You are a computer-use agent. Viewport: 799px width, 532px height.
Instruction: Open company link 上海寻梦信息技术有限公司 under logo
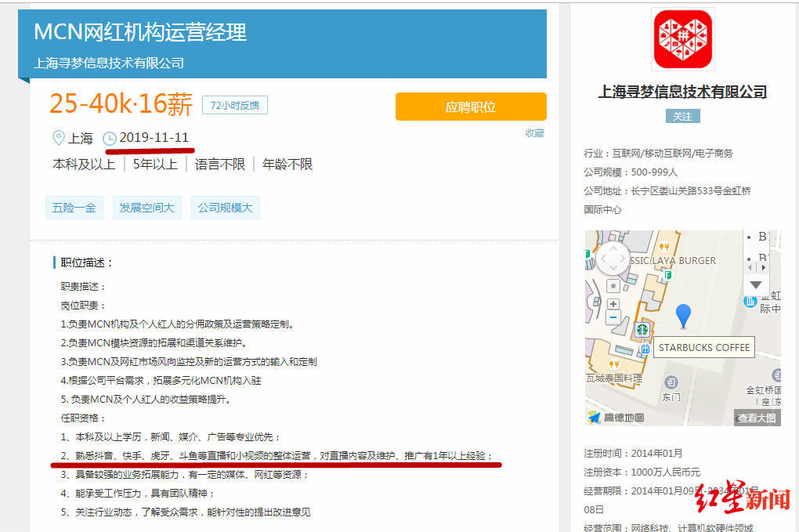[x=683, y=92]
